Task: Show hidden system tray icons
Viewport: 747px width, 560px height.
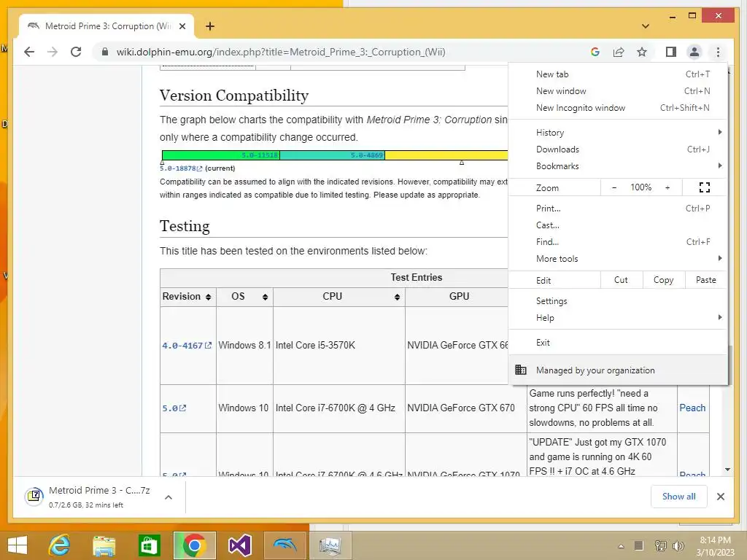Action: tap(621, 546)
